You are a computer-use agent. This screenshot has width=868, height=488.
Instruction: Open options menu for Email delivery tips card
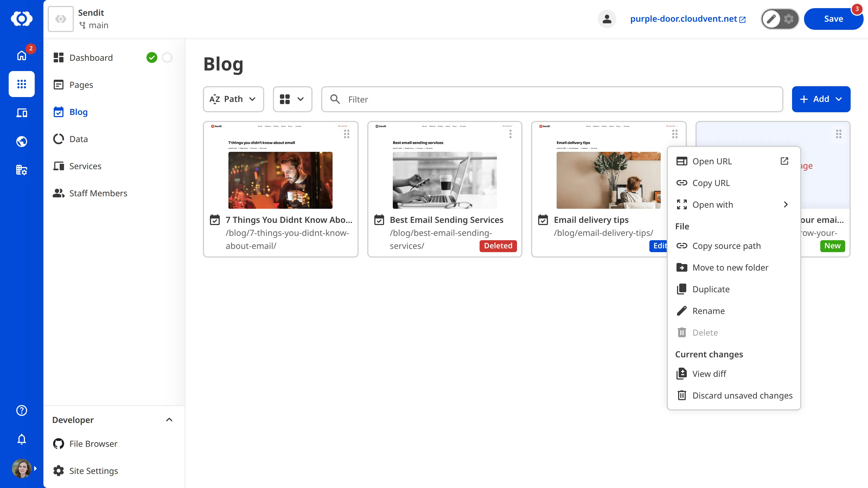pyautogui.click(x=675, y=134)
